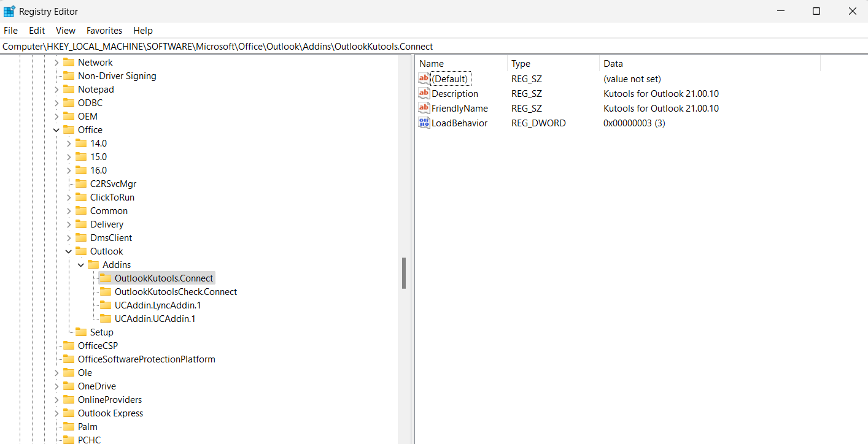The image size is (868, 444).
Task: Open the View menu
Action: tap(66, 30)
